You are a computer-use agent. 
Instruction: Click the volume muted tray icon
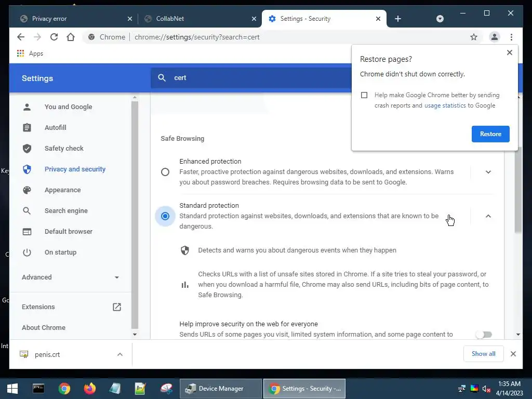pos(486,389)
